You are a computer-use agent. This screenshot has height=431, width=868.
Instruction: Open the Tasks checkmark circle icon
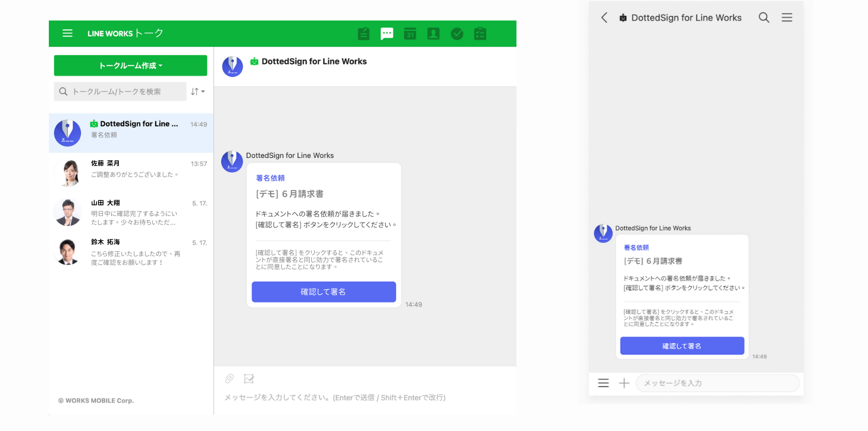click(457, 34)
